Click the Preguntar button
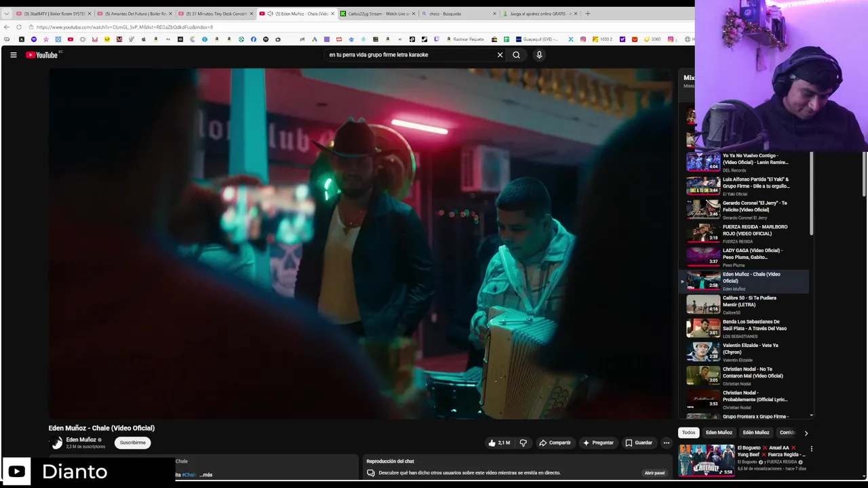Viewport: 868px width, 488px height. [x=597, y=443]
